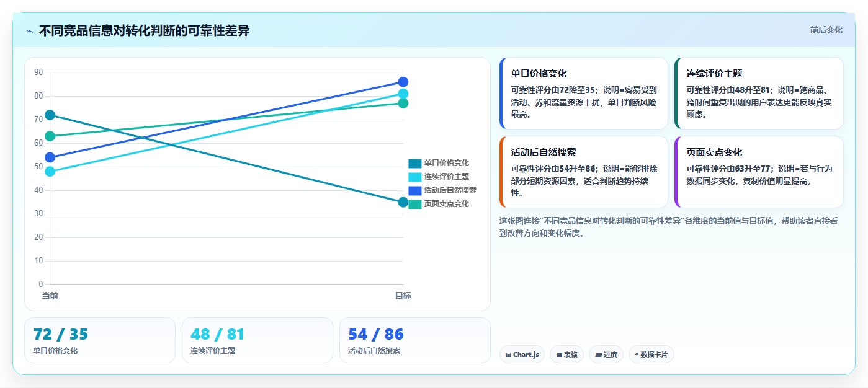Click the heading 不同竞品信息对转化判断的可靠性差异
Screen dimensions: 868x388
[145, 30]
